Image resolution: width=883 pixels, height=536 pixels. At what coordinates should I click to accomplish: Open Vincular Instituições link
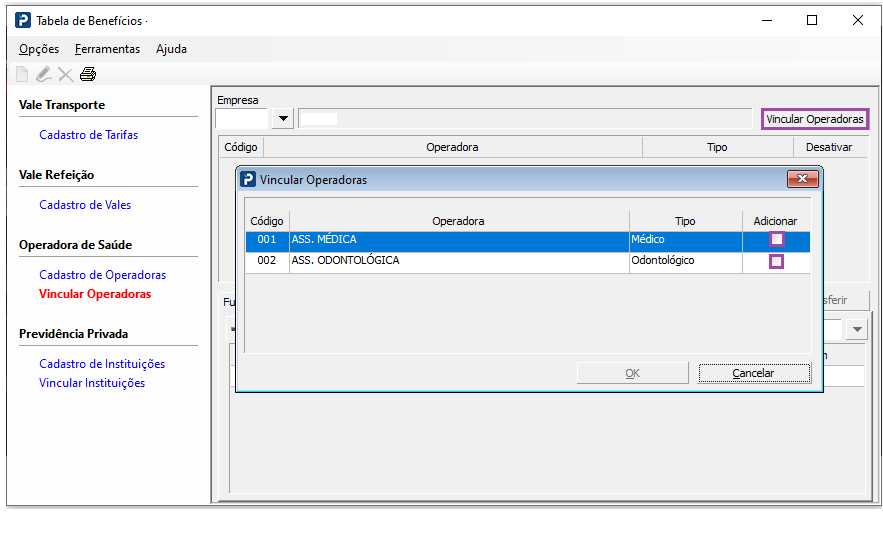[92, 383]
